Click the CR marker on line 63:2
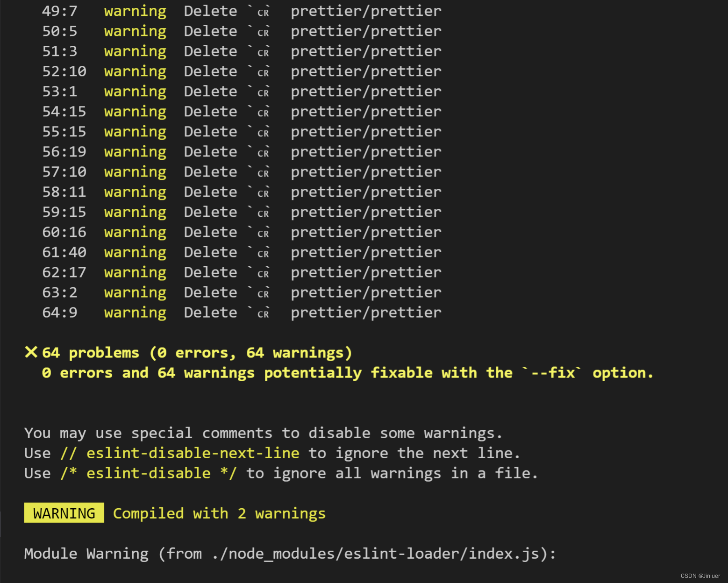Image resolution: width=728 pixels, height=583 pixels. [263, 293]
